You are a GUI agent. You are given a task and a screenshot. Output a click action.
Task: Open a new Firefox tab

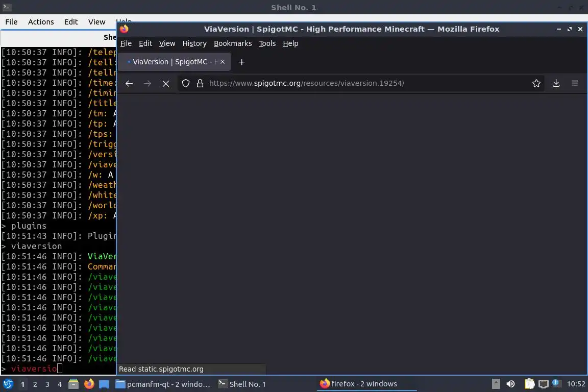click(x=241, y=62)
